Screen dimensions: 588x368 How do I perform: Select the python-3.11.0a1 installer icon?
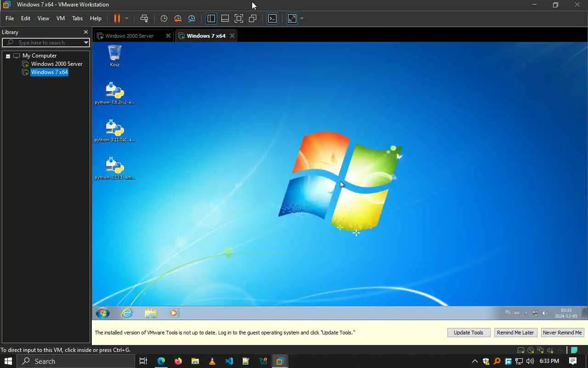(114, 131)
